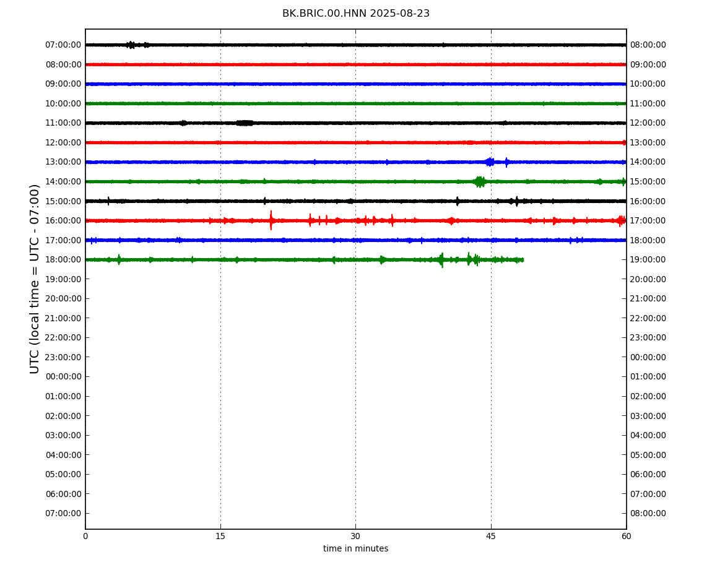Click the right-axis label 19:00:00
The image size is (712, 588).
(648, 260)
